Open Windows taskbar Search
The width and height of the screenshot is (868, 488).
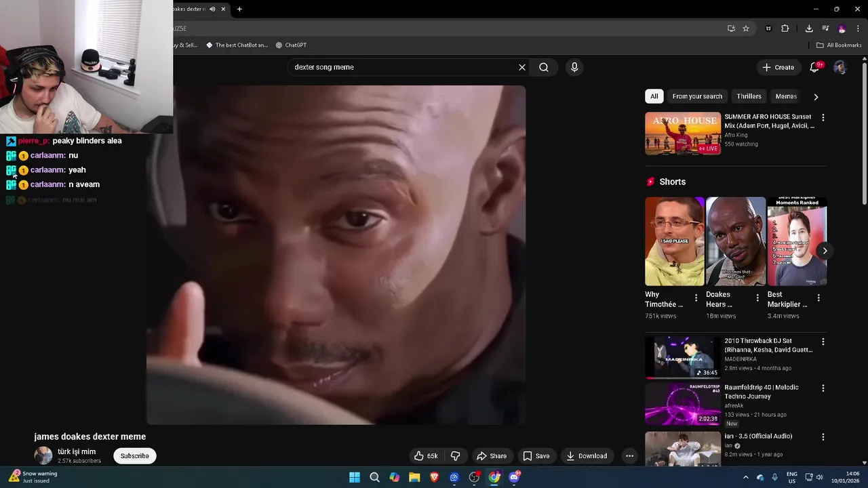click(374, 477)
